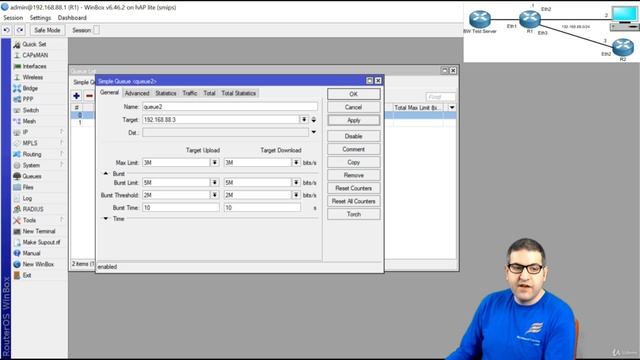Switch to the Traffic tab

190,93
